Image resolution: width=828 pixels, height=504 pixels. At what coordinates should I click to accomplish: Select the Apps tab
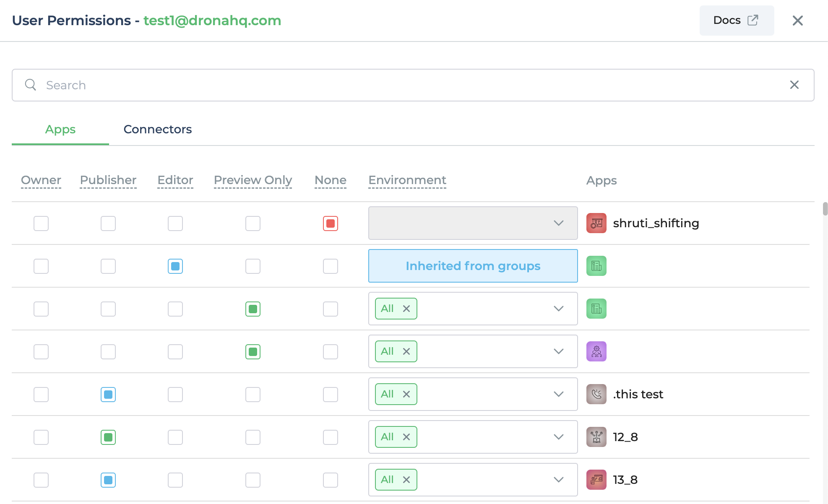60,129
